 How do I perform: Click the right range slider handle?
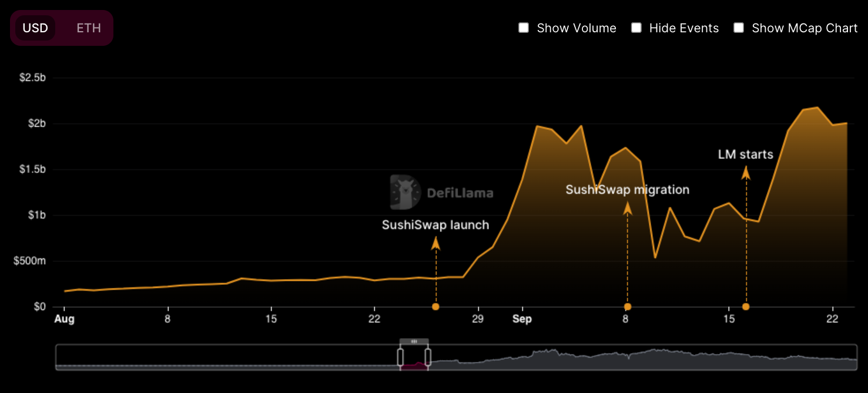[x=428, y=357]
